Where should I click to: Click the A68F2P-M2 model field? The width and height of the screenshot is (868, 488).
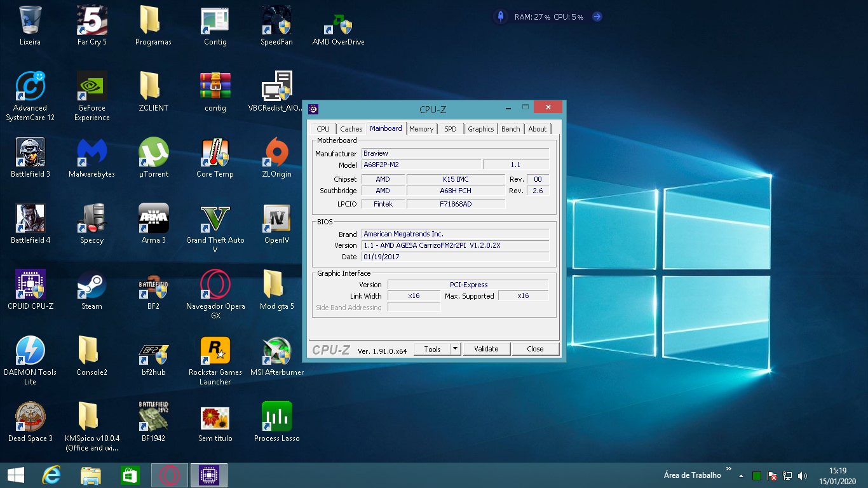click(421, 165)
